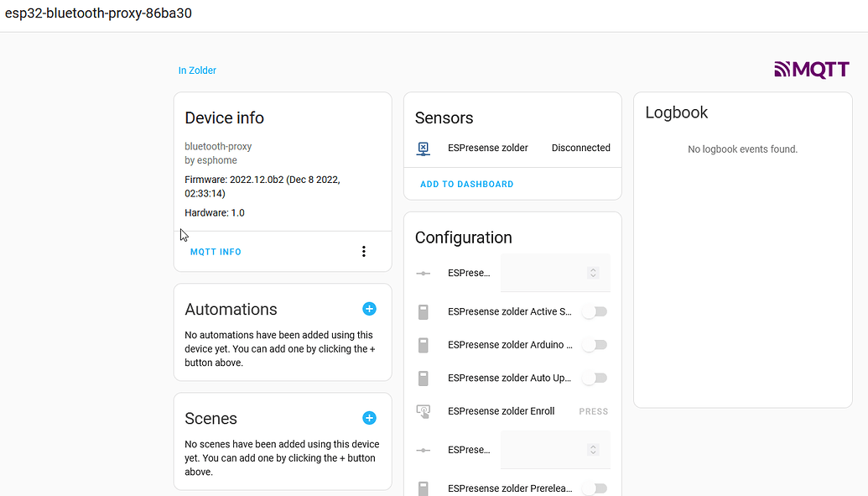Image resolution: width=868 pixels, height=496 pixels.
Task: Click the blue plus icon to add an automation
Action: pyautogui.click(x=369, y=309)
